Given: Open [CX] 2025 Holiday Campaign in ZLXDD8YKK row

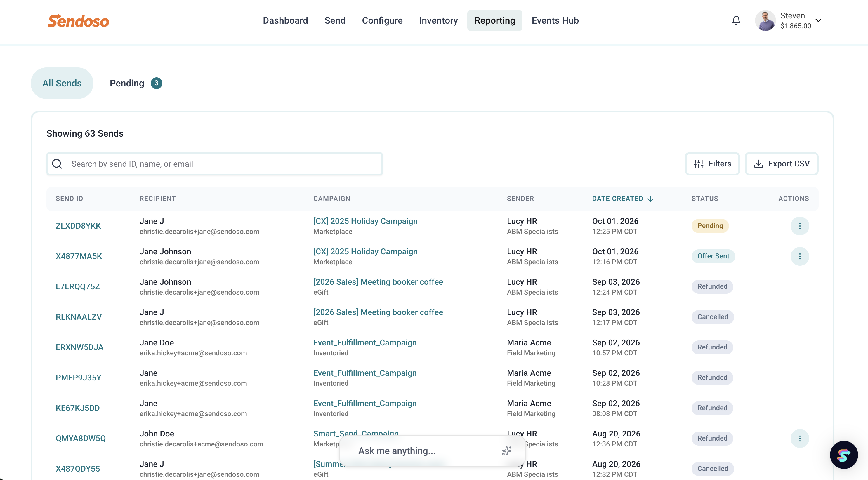Looking at the screenshot, I should tap(365, 221).
